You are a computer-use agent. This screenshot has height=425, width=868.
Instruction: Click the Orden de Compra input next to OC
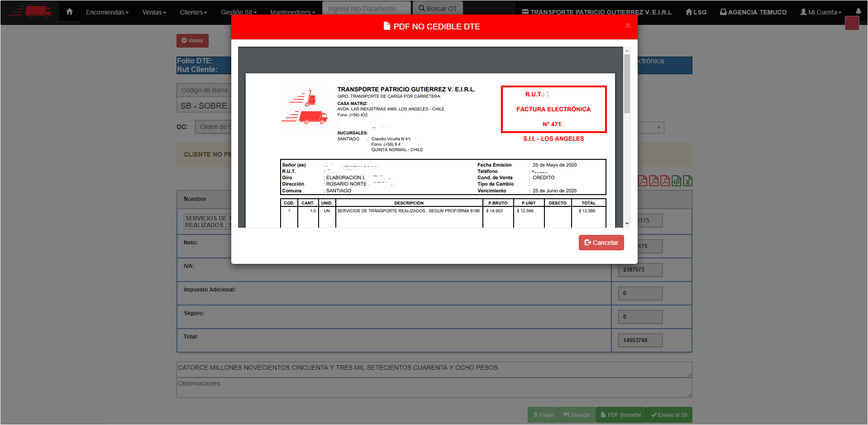[213, 127]
